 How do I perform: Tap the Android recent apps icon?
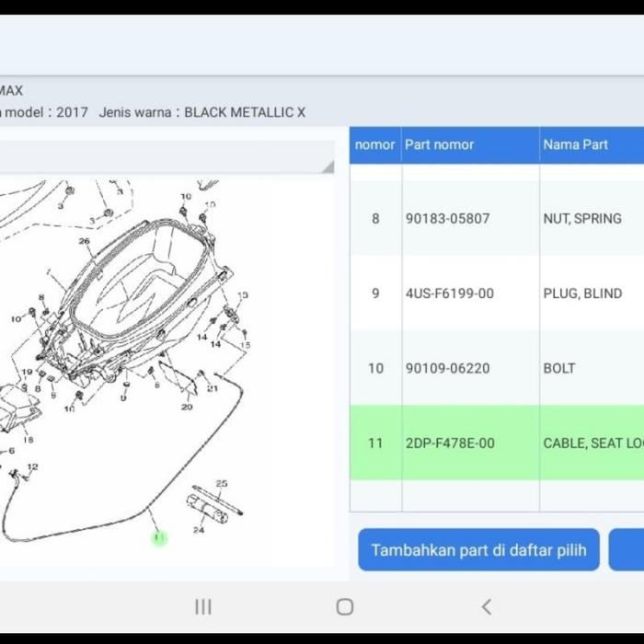click(203, 606)
